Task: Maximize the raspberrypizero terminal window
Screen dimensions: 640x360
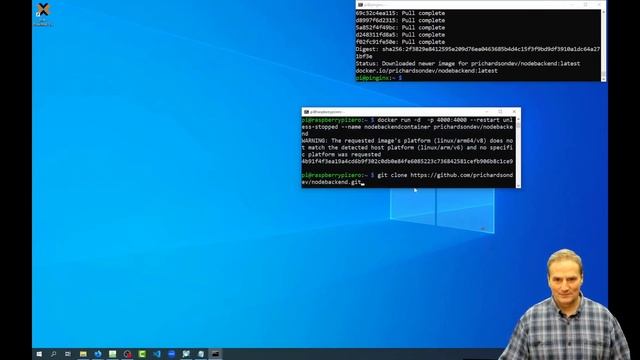Action: click(500, 111)
